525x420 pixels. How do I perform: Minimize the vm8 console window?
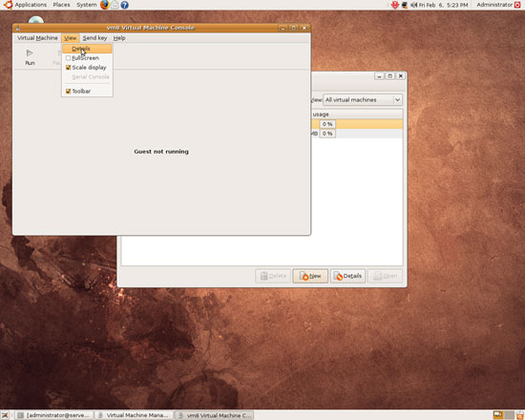(x=283, y=28)
